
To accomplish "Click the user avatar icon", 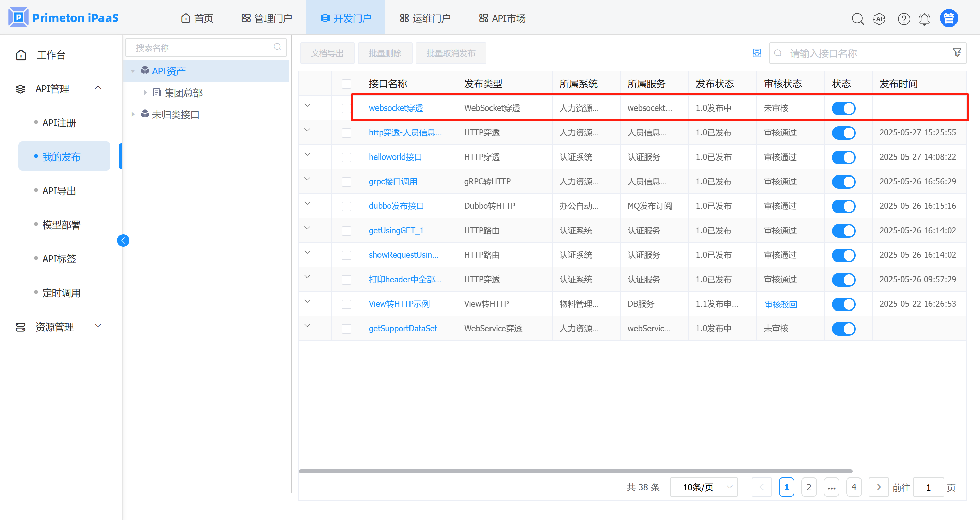I will point(949,18).
